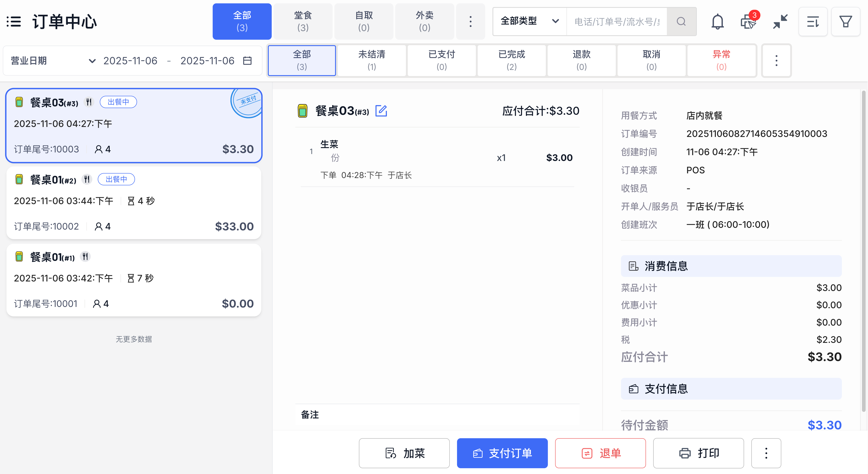This screenshot has height=474, width=868.
Task: Switch to the 堂食 order tab
Action: 303,21
